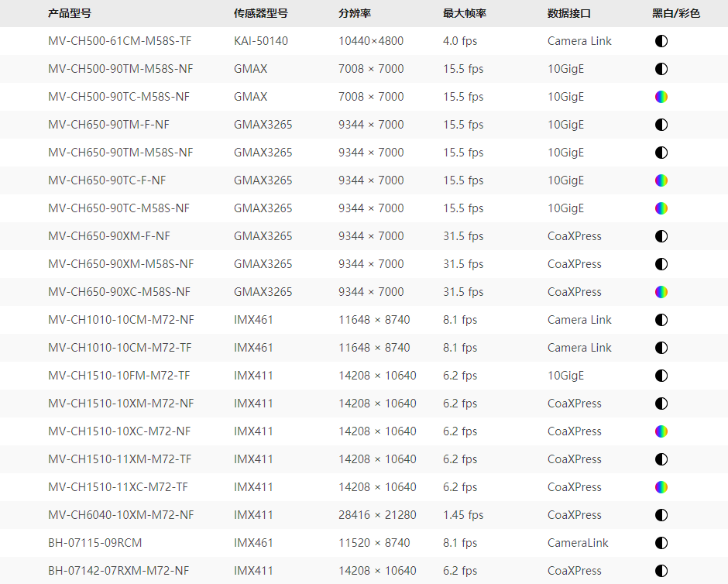The width and height of the screenshot is (728, 584).
Task: Click monochrome icon for MV-CH1510-10FM-M72-TF
Action: click(661, 376)
